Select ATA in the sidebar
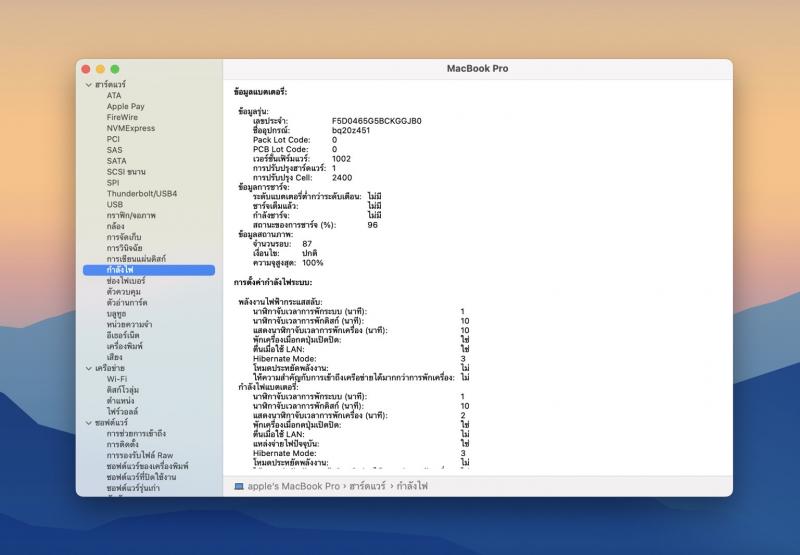Viewport: 800px width, 555px height. (x=114, y=95)
